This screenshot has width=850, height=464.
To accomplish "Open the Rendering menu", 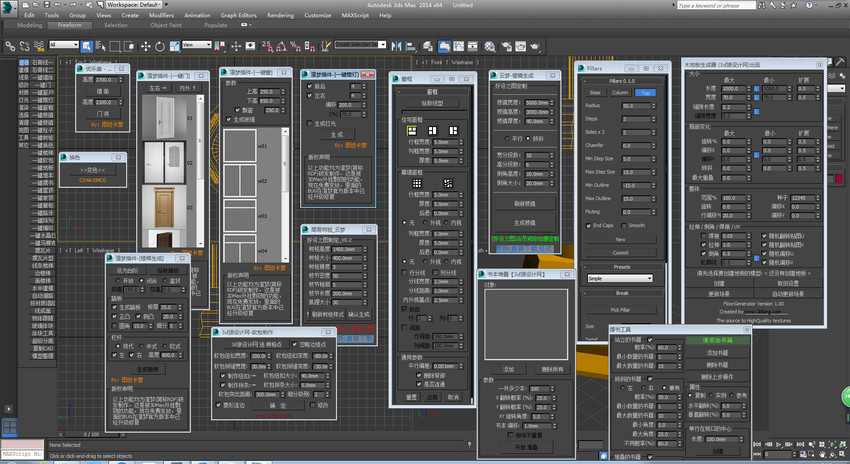I will click(280, 15).
